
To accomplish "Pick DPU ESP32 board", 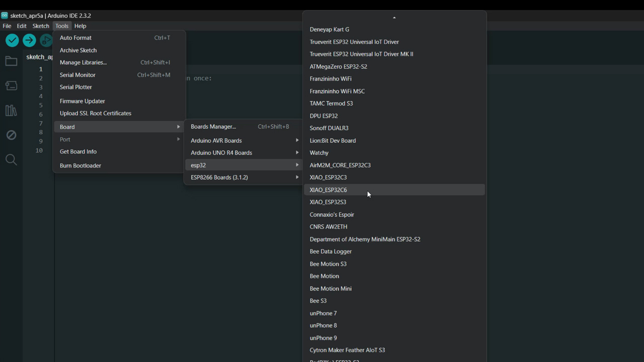I will point(394,116).
